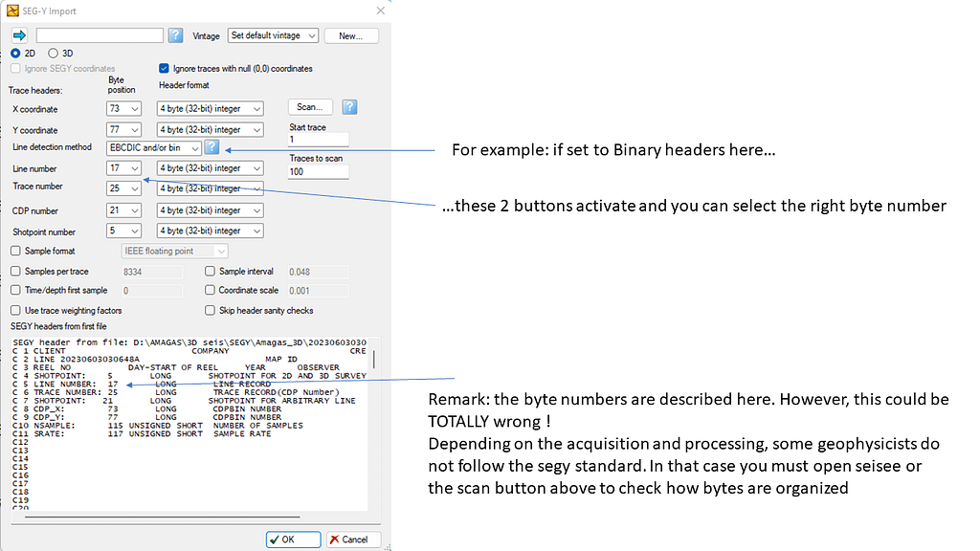Select the 3D radio button
This screenshot has width=980, height=551.
pos(54,54)
